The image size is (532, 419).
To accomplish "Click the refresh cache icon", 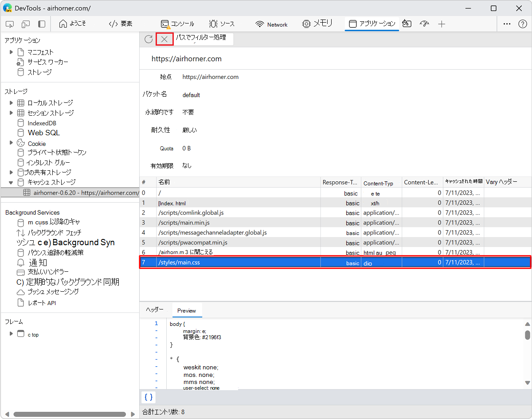I will pos(149,39).
